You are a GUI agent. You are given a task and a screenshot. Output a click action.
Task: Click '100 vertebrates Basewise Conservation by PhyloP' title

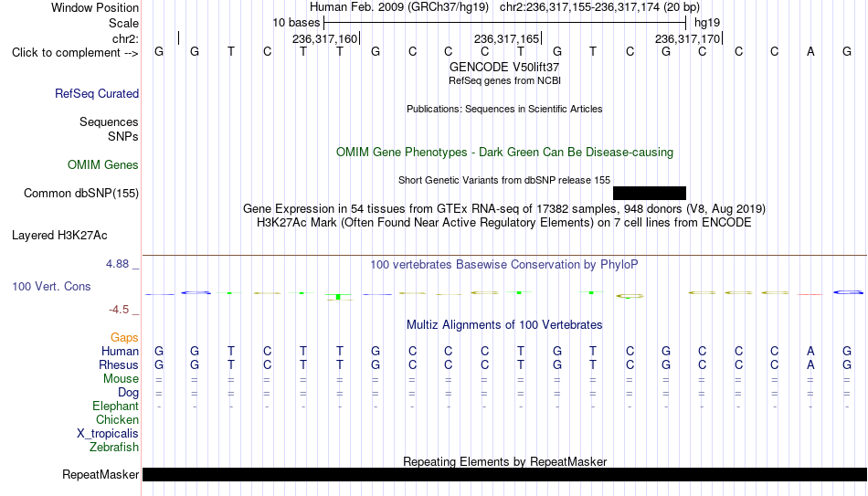(504, 265)
